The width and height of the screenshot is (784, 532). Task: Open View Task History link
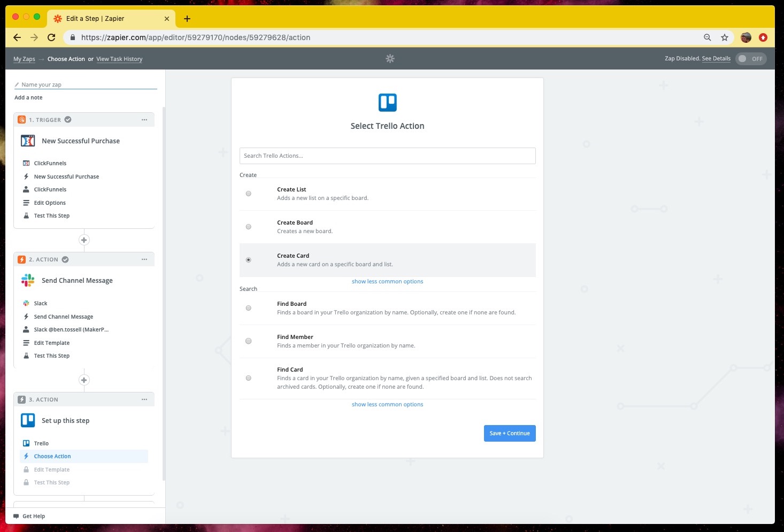coord(119,59)
